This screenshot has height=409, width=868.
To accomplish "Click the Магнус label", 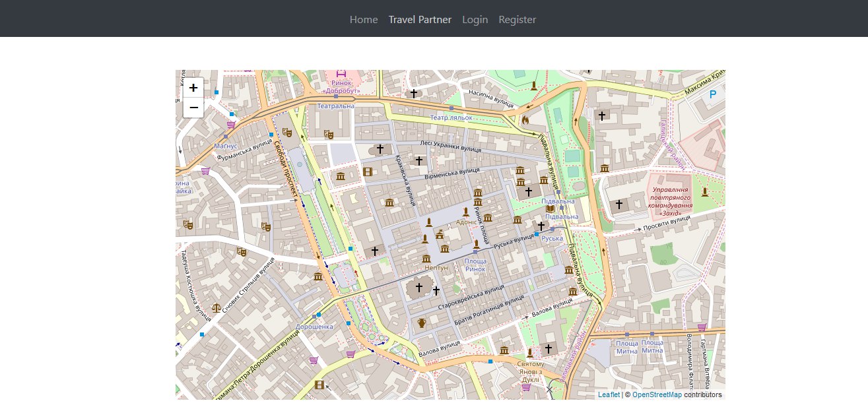I will pos(226,145).
